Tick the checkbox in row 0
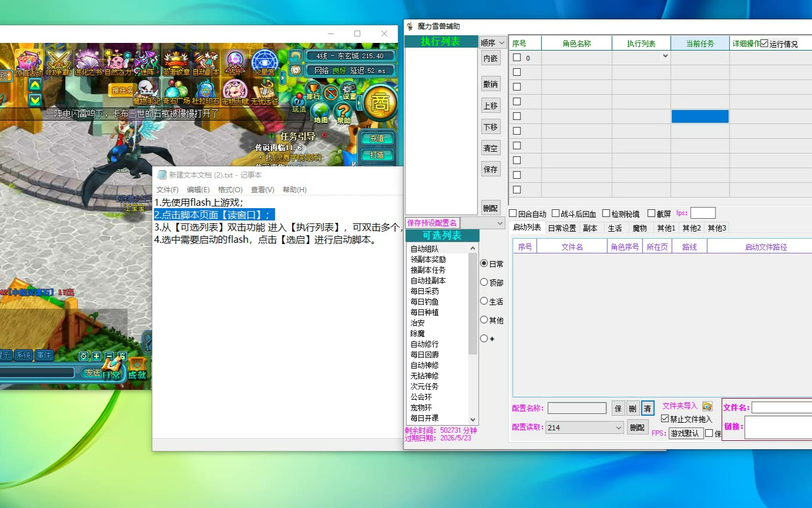812x508 pixels. 517,58
